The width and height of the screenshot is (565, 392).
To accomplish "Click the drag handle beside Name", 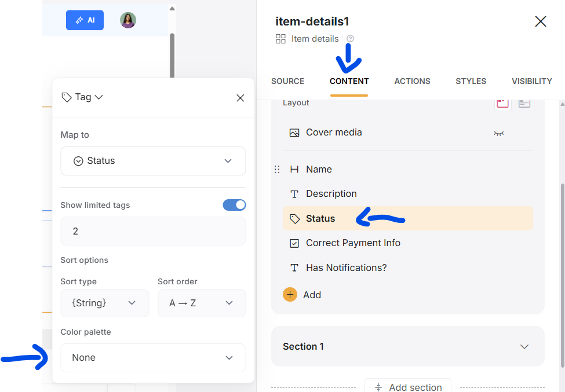I will [x=277, y=169].
